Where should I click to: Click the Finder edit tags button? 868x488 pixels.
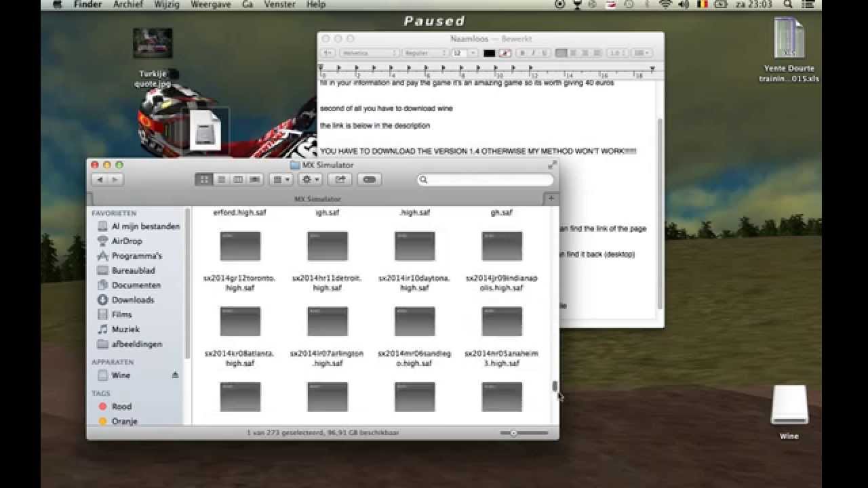pos(370,180)
